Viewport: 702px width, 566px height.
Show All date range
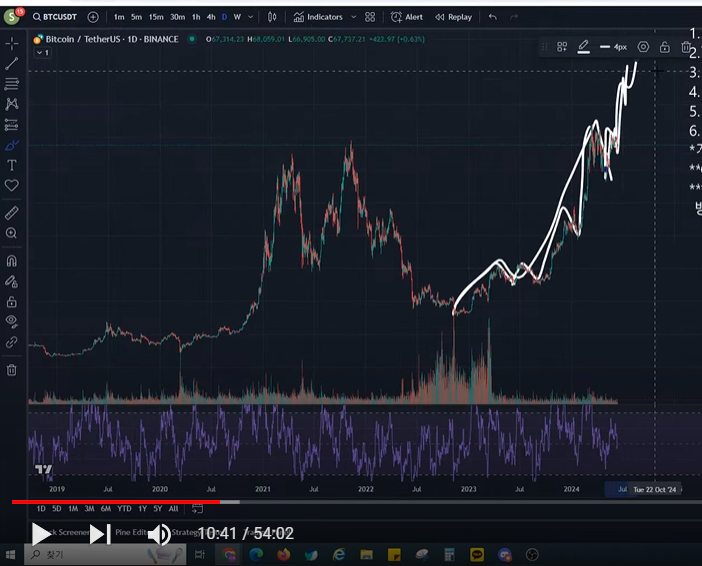point(174,508)
